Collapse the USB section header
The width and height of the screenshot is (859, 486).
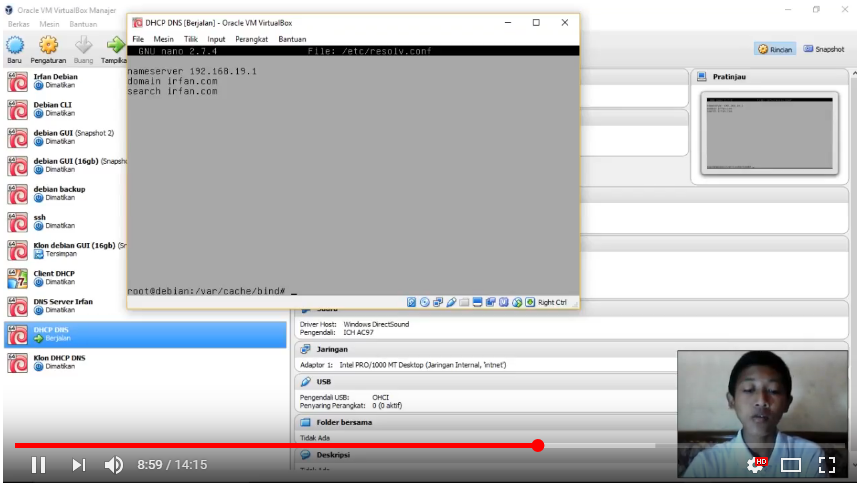[323, 381]
